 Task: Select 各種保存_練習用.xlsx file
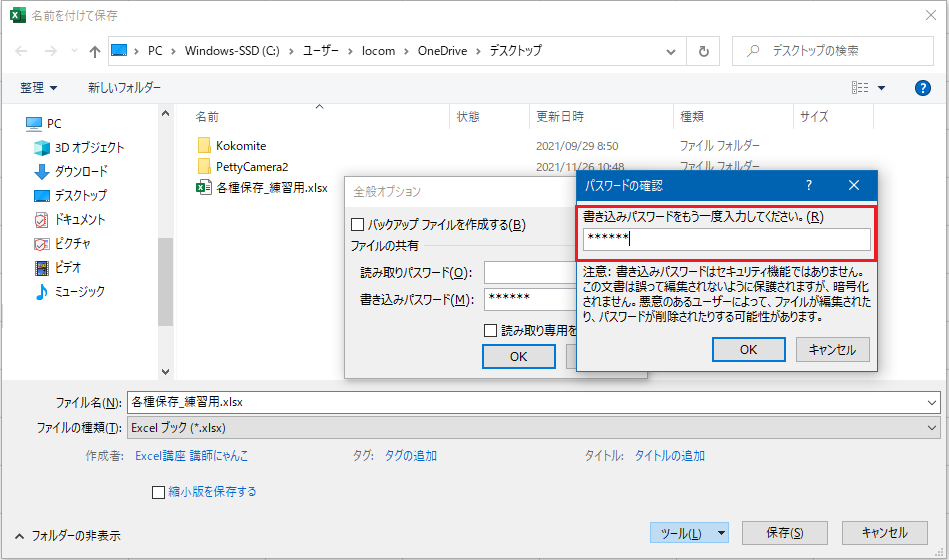(x=263, y=188)
